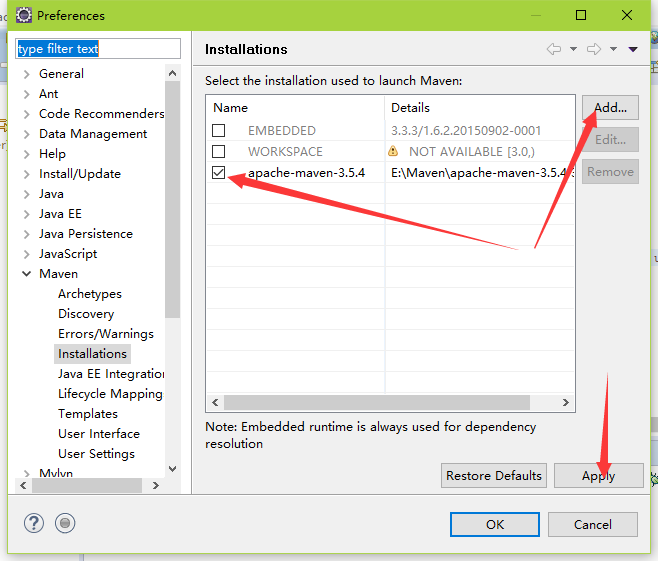Expand the Ant tree node
658x561 pixels.
click(x=26, y=94)
